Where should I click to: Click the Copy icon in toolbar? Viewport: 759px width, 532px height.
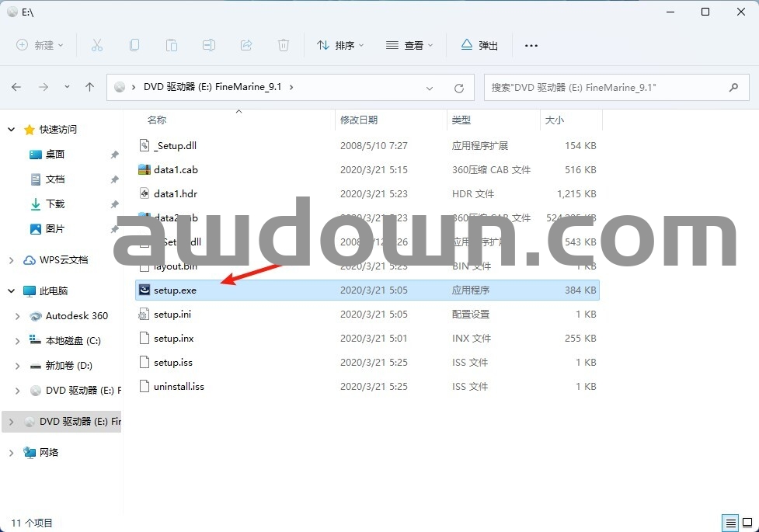134,45
